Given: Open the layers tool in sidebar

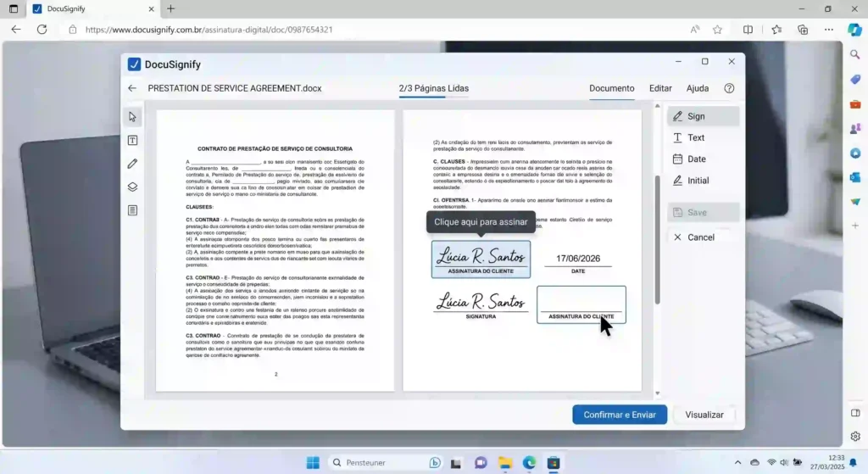Looking at the screenshot, I should 132,187.
